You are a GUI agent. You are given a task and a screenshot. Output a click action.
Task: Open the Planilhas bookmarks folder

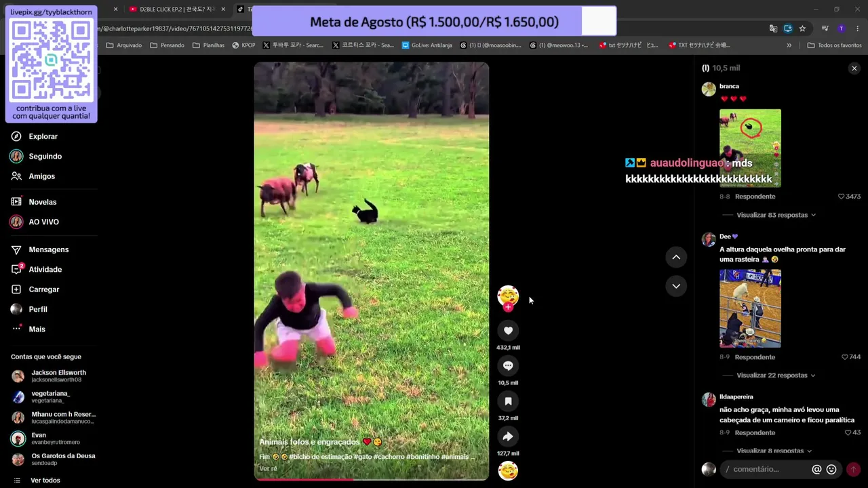tap(208, 45)
